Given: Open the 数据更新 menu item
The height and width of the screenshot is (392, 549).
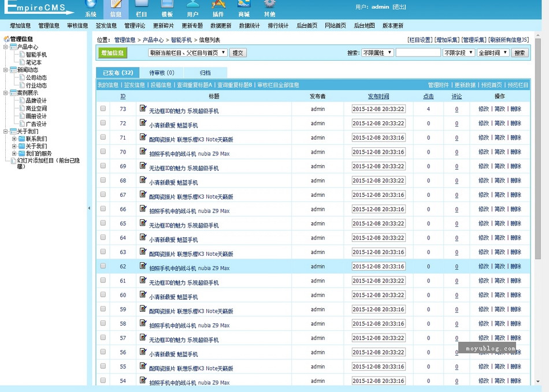Looking at the screenshot, I should [x=221, y=25].
